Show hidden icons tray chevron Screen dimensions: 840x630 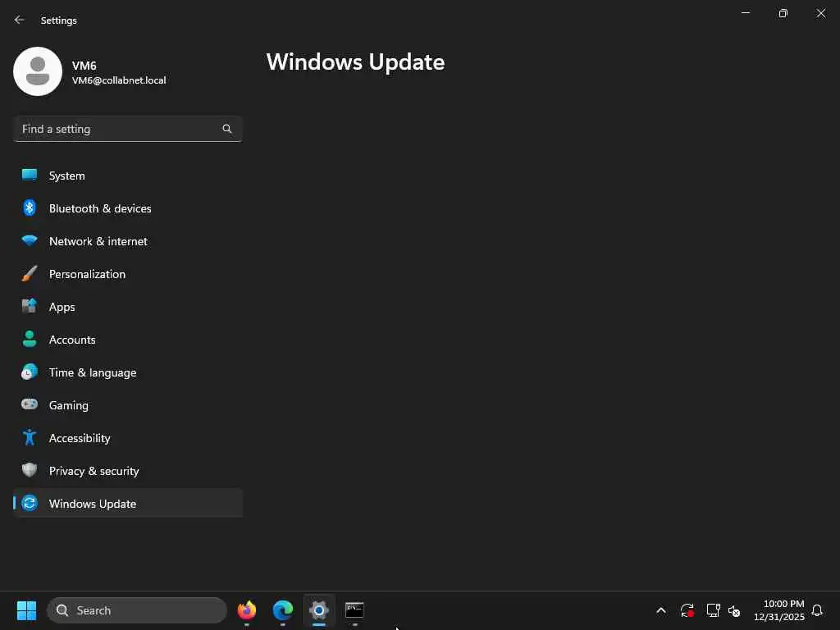tap(661, 610)
